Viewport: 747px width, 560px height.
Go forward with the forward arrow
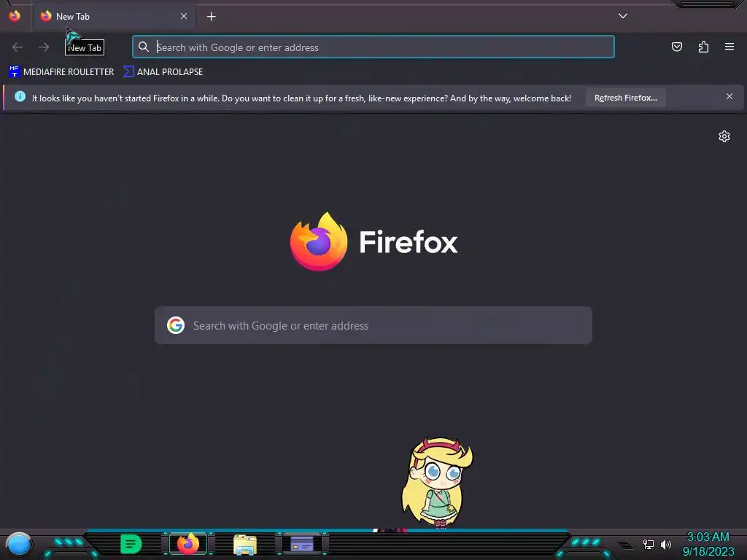click(44, 47)
